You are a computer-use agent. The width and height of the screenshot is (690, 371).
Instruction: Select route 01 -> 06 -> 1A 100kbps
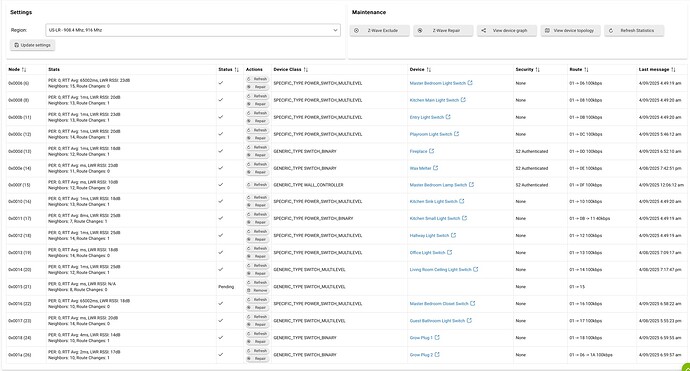coord(591,355)
